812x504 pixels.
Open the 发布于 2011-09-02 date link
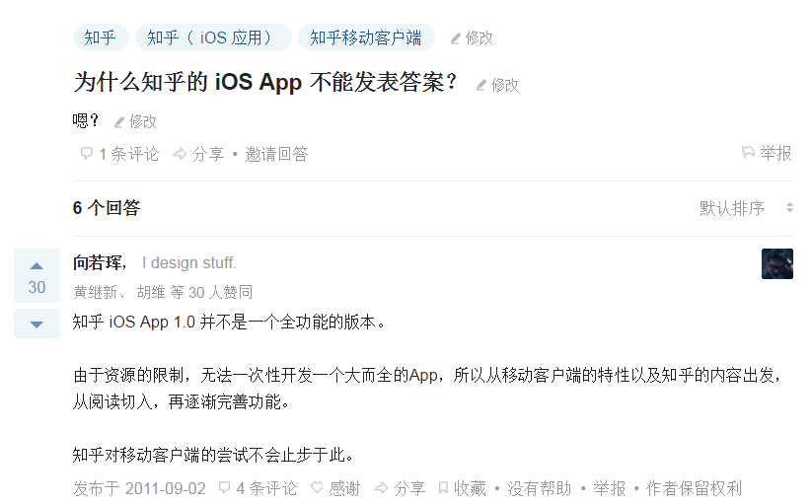point(139,488)
